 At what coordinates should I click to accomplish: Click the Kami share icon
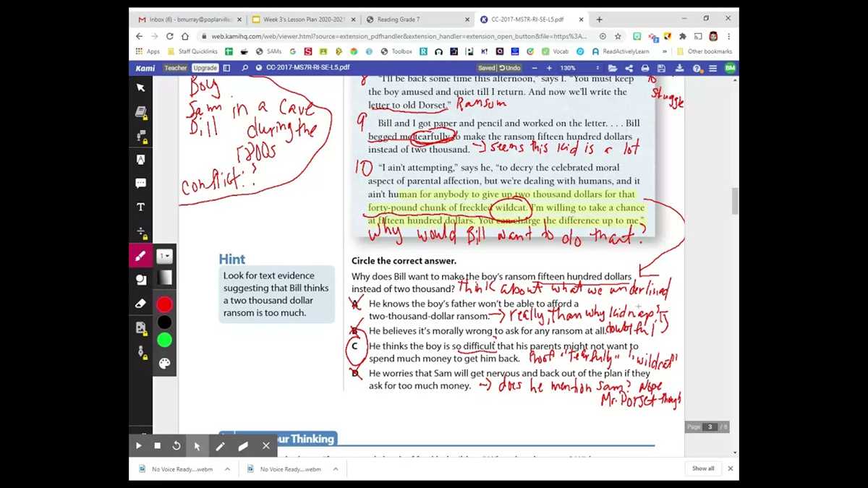629,68
